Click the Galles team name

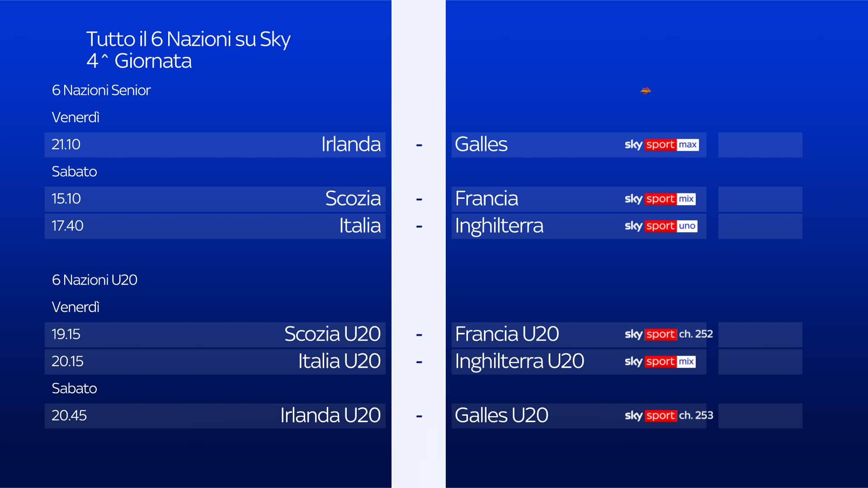(x=481, y=145)
